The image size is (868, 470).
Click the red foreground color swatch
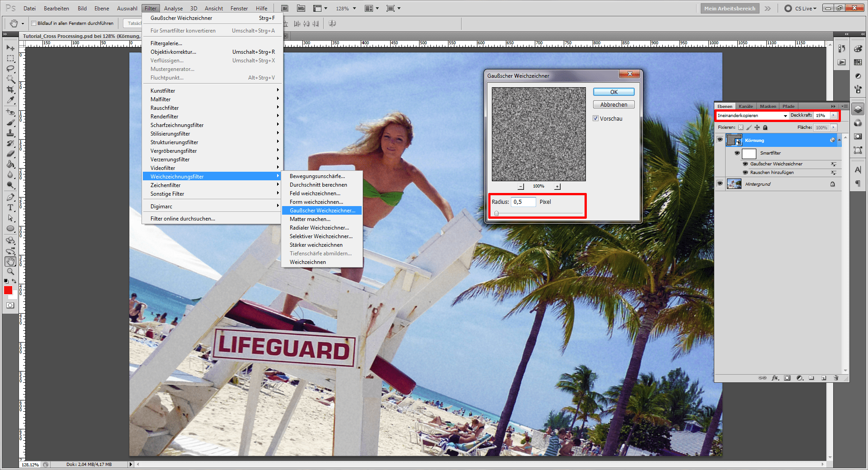pyautogui.click(x=8, y=290)
